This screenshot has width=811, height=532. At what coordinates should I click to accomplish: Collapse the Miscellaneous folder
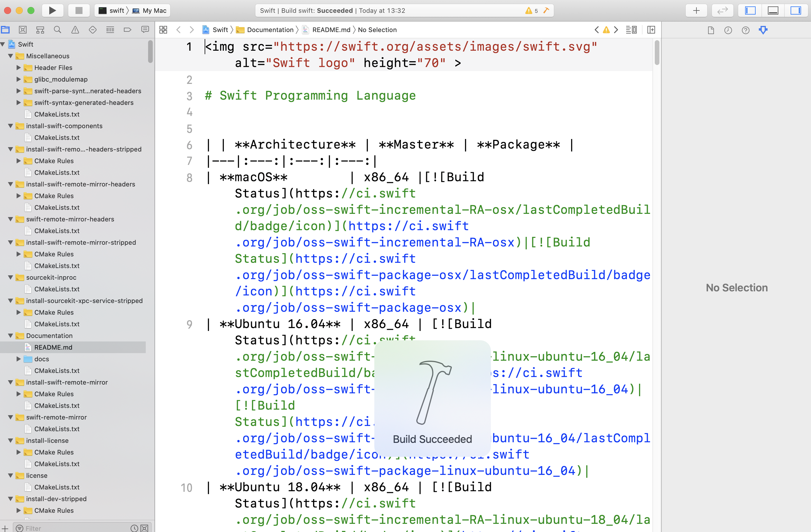coord(10,56)
